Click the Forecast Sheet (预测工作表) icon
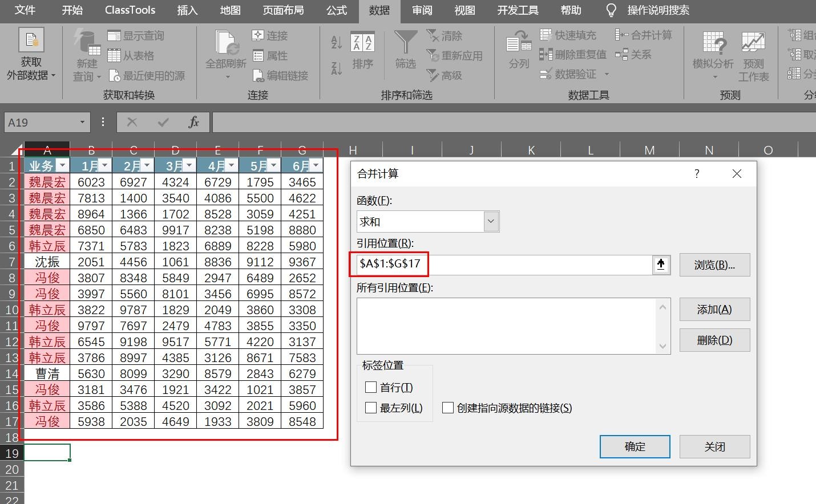The image size is (816, 504). [753, 56]
